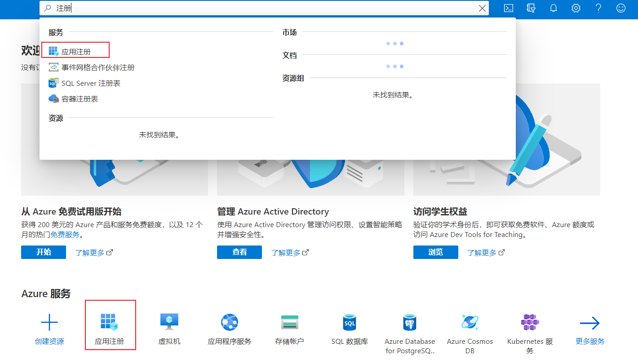Open the 免费服务 link

pyautogui.click(x=65, y=235)
